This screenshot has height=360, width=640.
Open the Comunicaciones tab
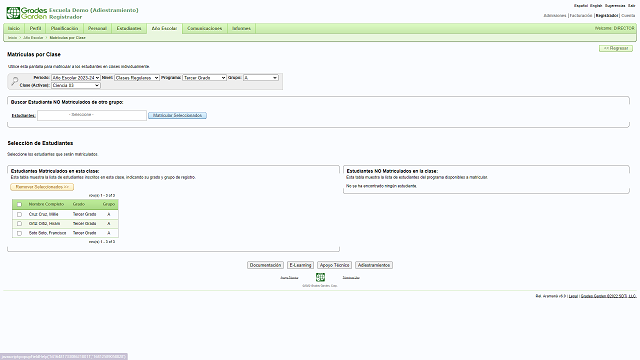point(204,29)
